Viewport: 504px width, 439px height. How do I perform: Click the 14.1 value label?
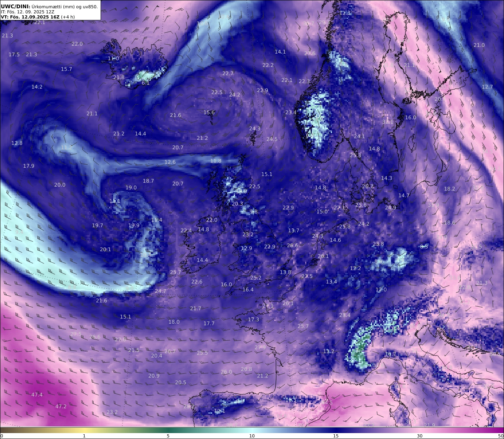click(x=280, y=52)
